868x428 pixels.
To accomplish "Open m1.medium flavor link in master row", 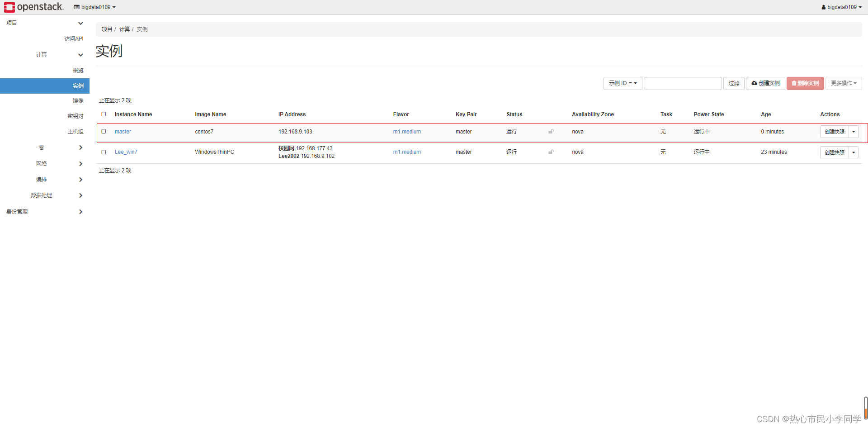I will [407, 132].
